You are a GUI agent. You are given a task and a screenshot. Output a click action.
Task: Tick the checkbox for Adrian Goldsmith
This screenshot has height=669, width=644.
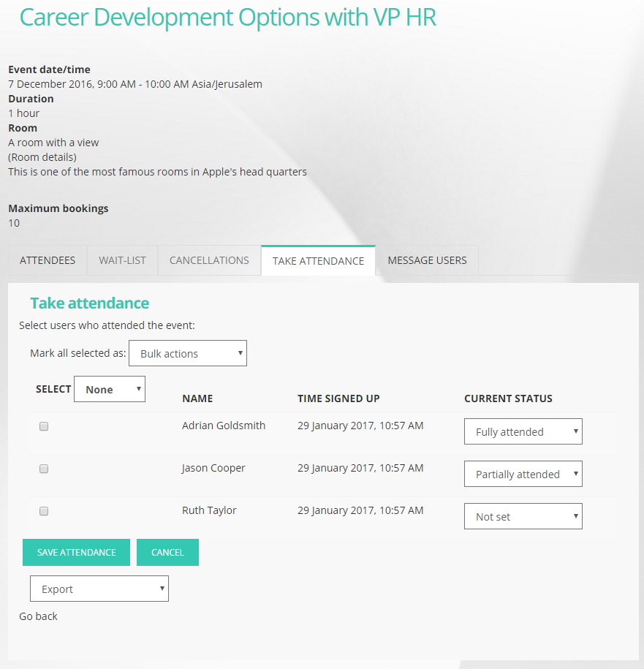pyautogui.click(x=44, y=426)
